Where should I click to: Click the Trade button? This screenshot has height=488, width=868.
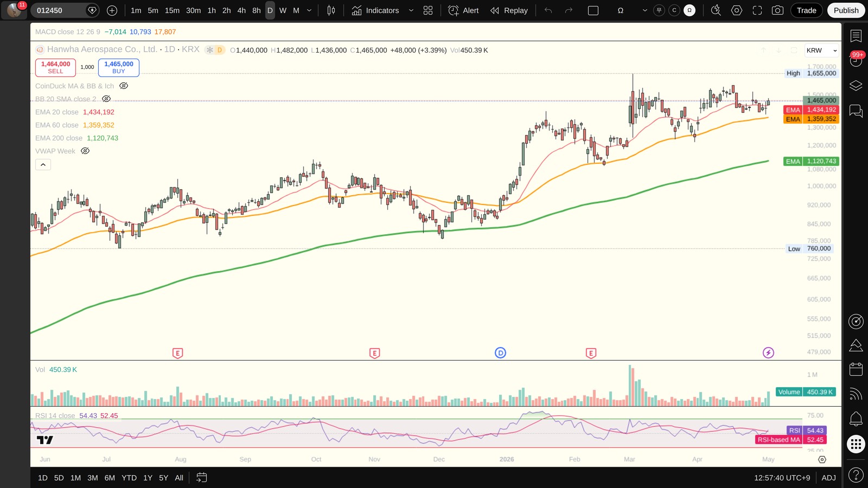tap(807, 10)
